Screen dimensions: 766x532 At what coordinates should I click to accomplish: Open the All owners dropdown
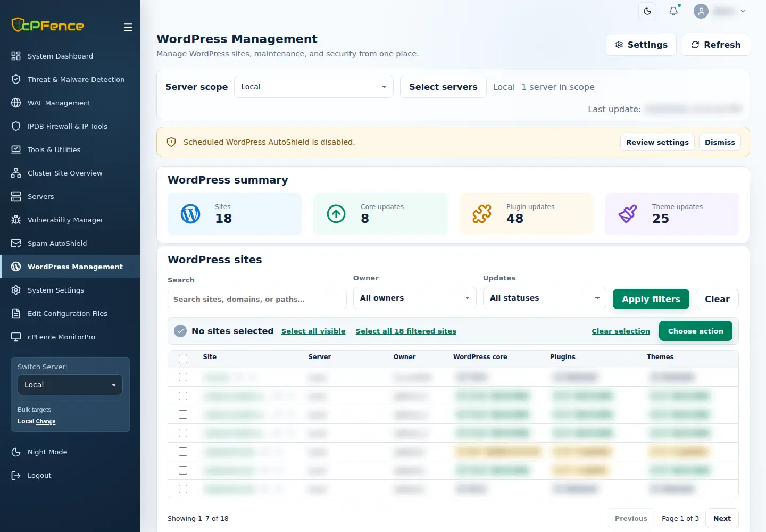pyautogui.click(x=415, y=298)
